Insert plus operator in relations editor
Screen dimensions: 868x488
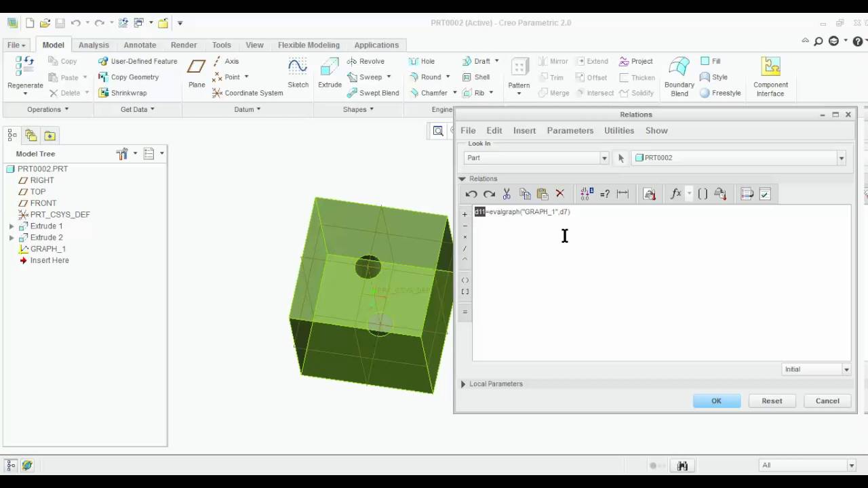pos(465,214)
